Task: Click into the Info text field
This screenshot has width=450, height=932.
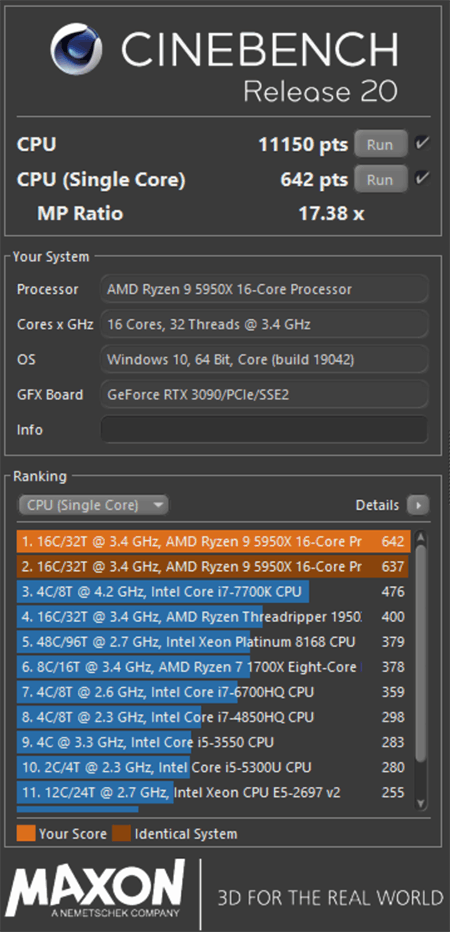Action: [265, 429]
